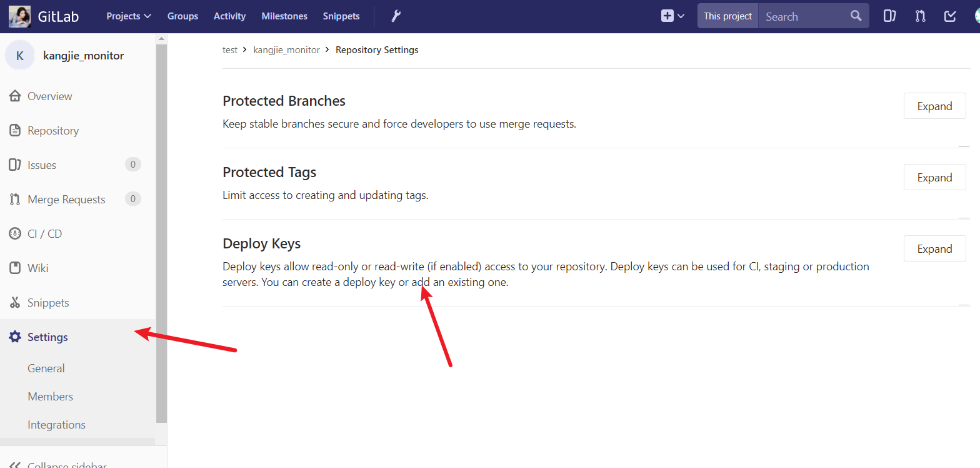
Task: Open the admin area wrench icon
Action: click(396, 16)
